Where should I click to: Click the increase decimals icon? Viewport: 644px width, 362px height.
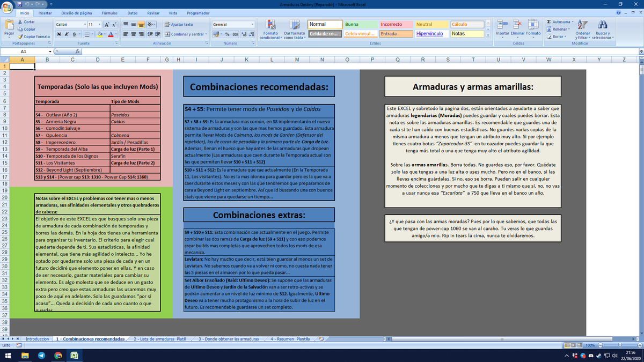[x=244, y=34]
